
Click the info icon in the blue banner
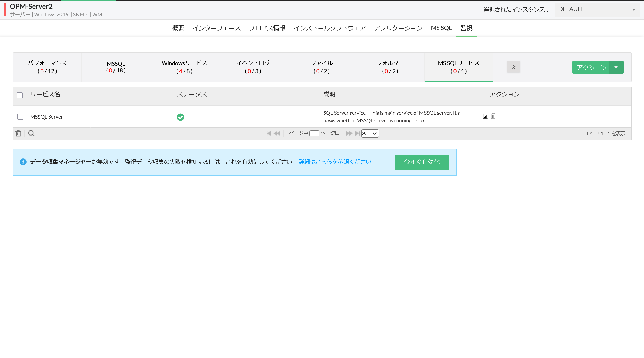(x=23, y=162)
